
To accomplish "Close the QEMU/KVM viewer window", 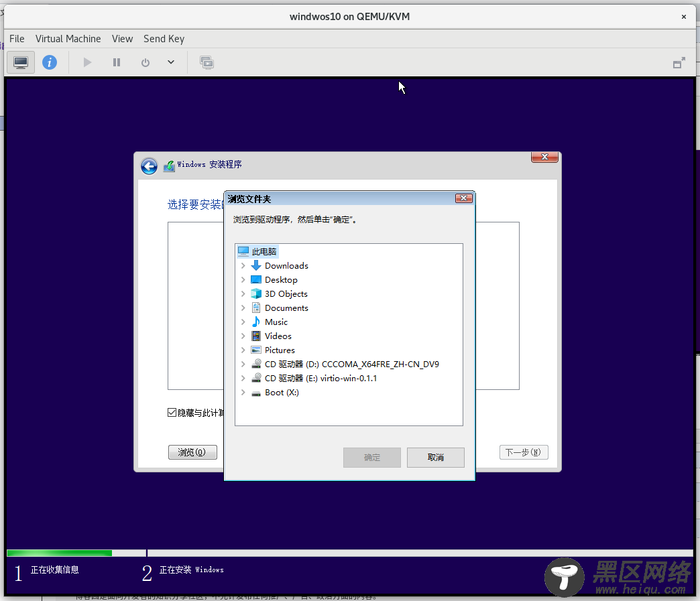I will click(683, 17).
